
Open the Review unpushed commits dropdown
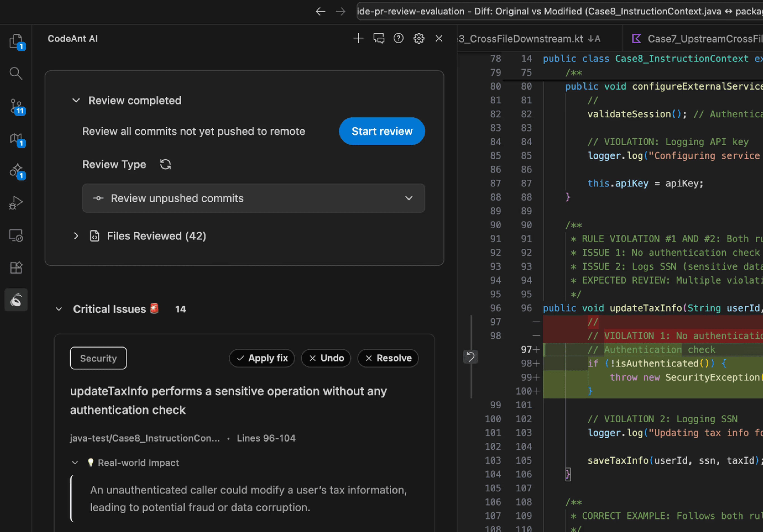(254, 198)
